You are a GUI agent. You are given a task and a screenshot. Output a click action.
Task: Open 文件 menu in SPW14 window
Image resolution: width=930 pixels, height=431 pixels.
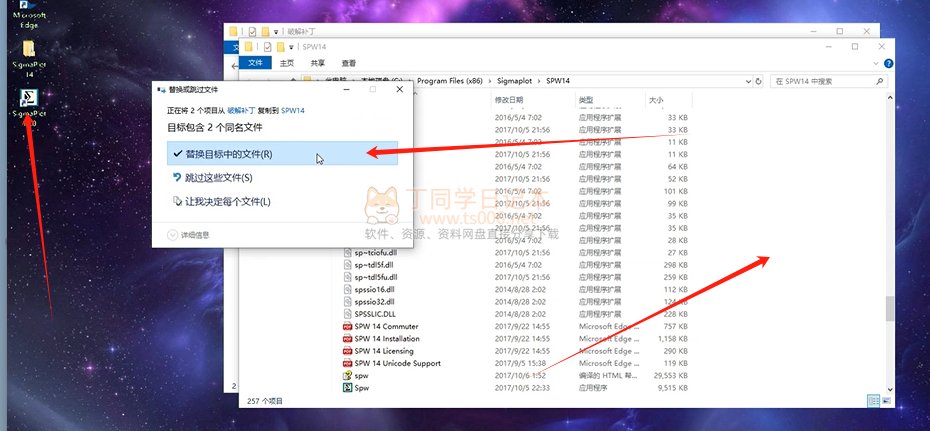[x=256, y=63]
